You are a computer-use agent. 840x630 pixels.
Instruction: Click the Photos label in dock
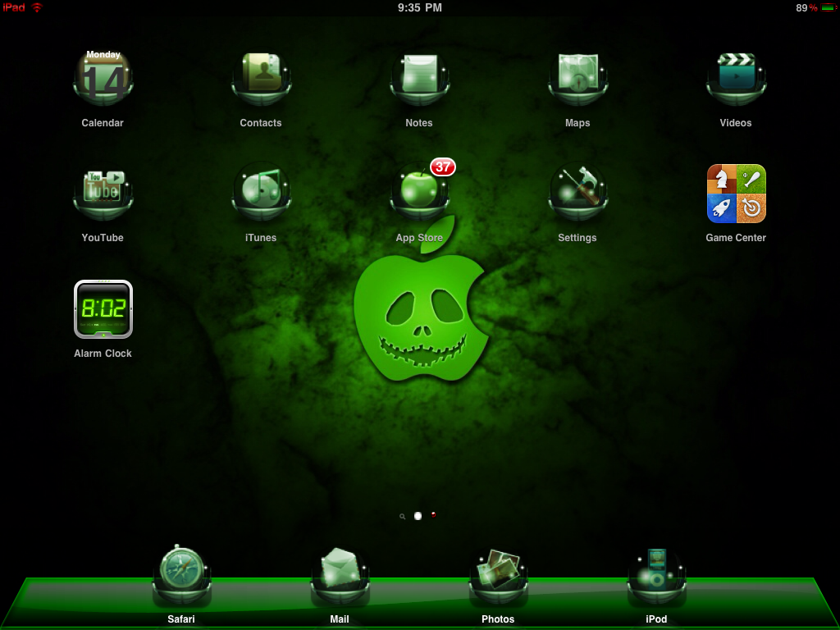[x=498, y=619]
